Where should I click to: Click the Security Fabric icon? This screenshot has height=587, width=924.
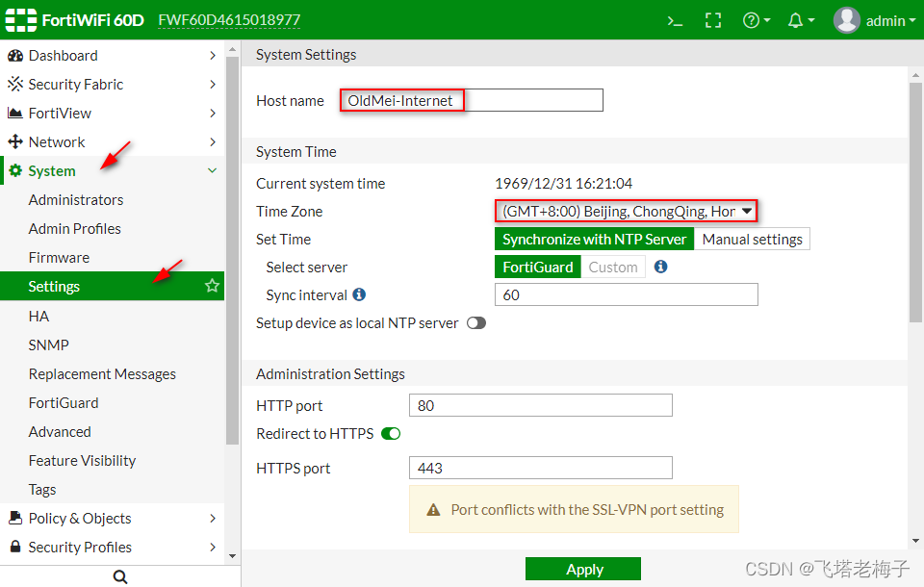click(15, 84)
